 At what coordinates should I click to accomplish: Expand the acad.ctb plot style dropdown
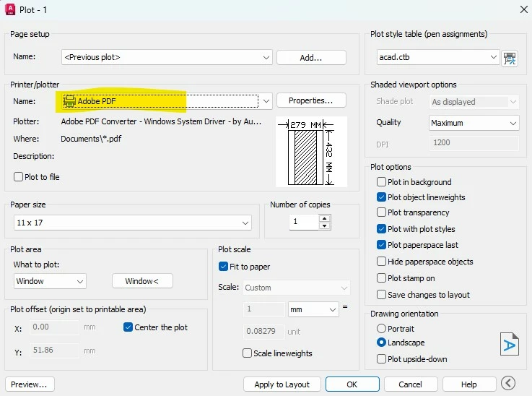tap(438, 57)
